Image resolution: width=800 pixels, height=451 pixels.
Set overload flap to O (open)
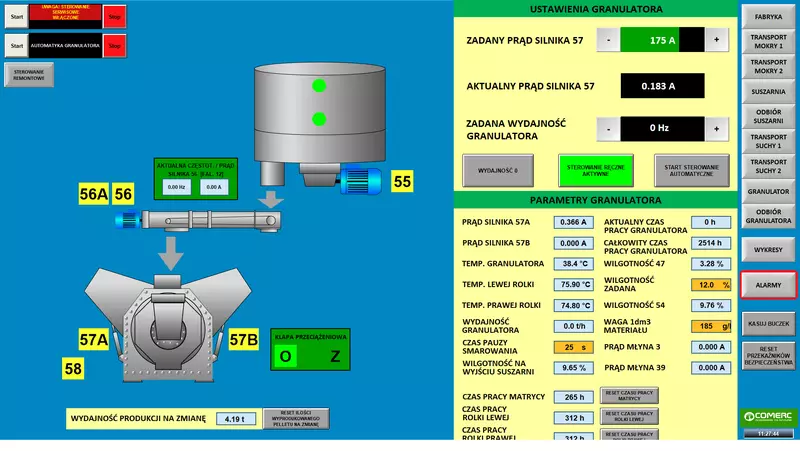pos(287,356)
